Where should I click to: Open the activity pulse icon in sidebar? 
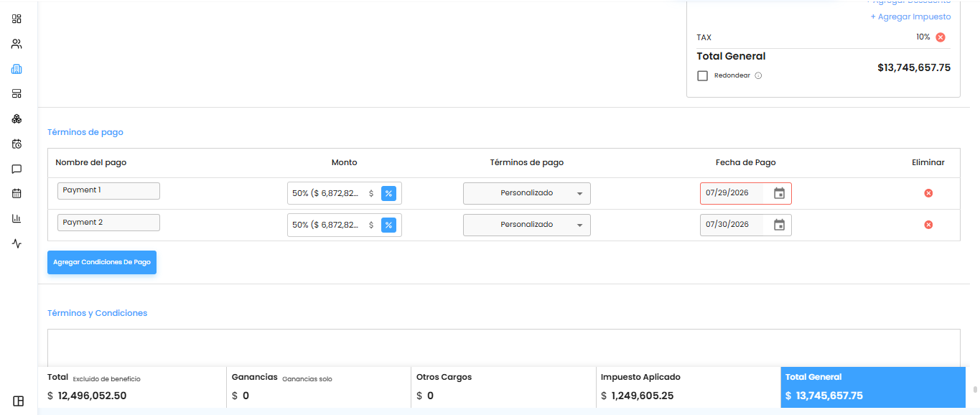coord(17,243)
